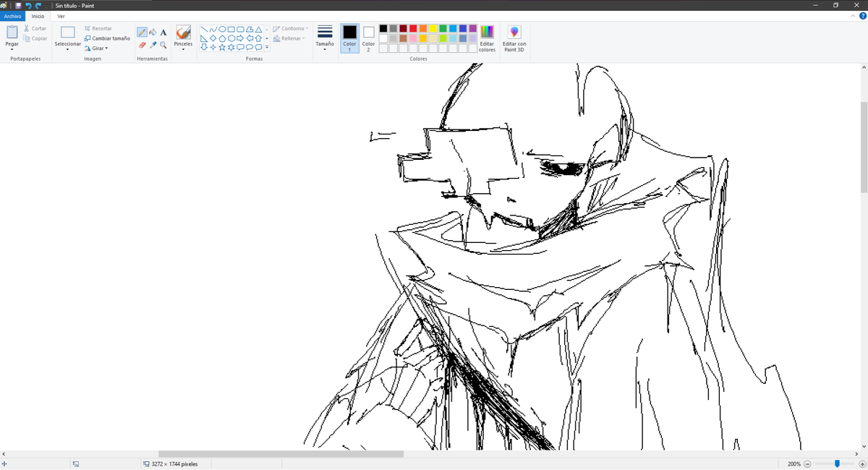
Task: Choose the rectangle shape
Action: pos(231,29)
